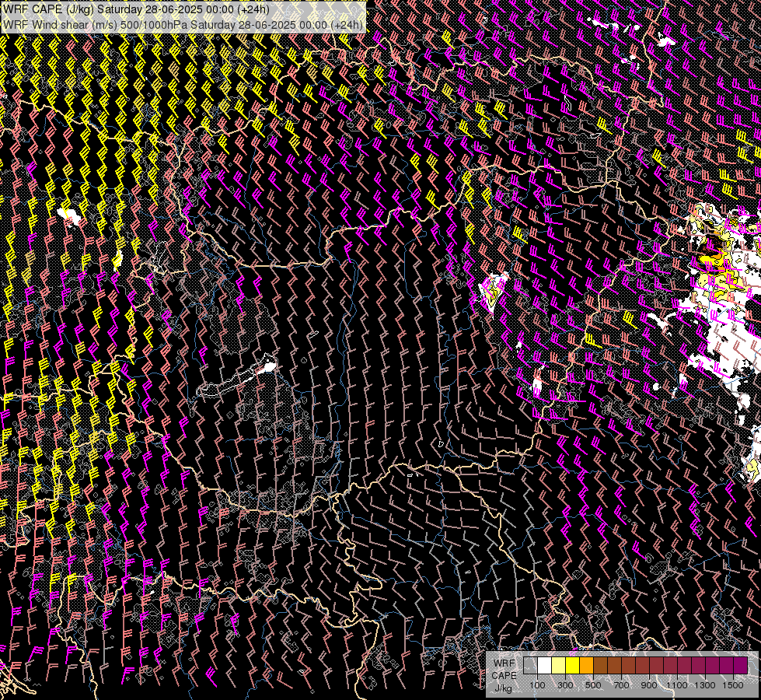Click the 500 label on legend

click(593, 685)
